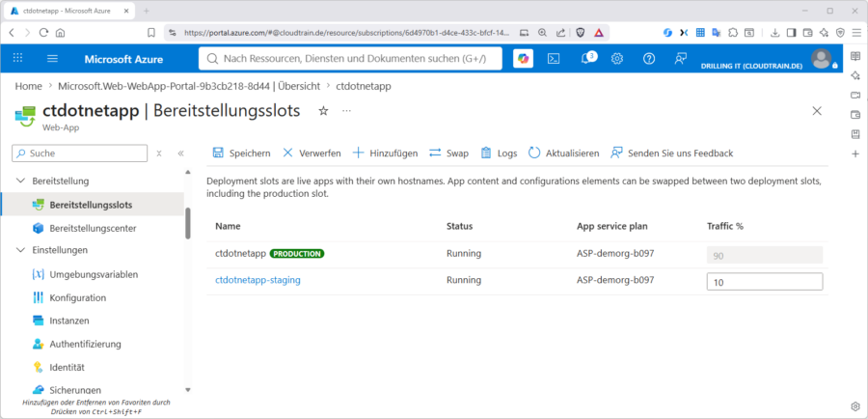Open the browser downloads icon

tap(775, 33)
